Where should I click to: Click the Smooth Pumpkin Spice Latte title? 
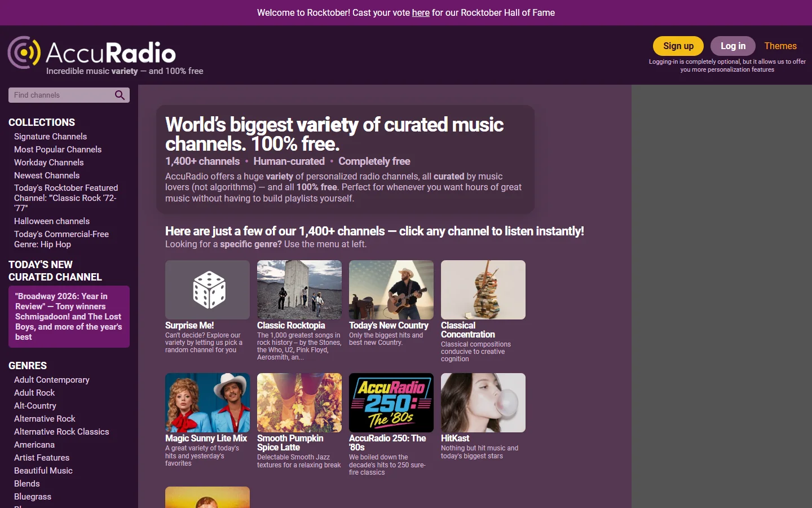[x=290, y=443]
